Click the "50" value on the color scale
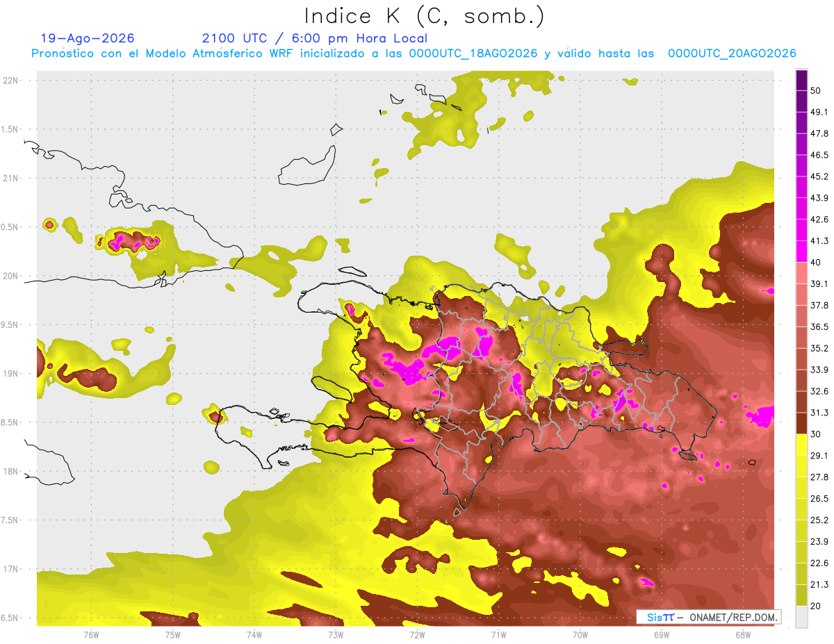 coord(816,90)
